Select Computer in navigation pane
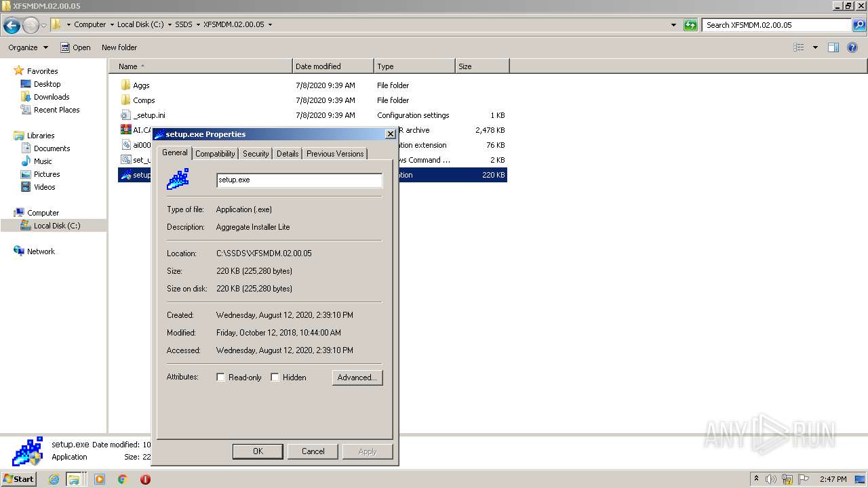This screenshot has height=488, width=868. [x=43, y=213]
